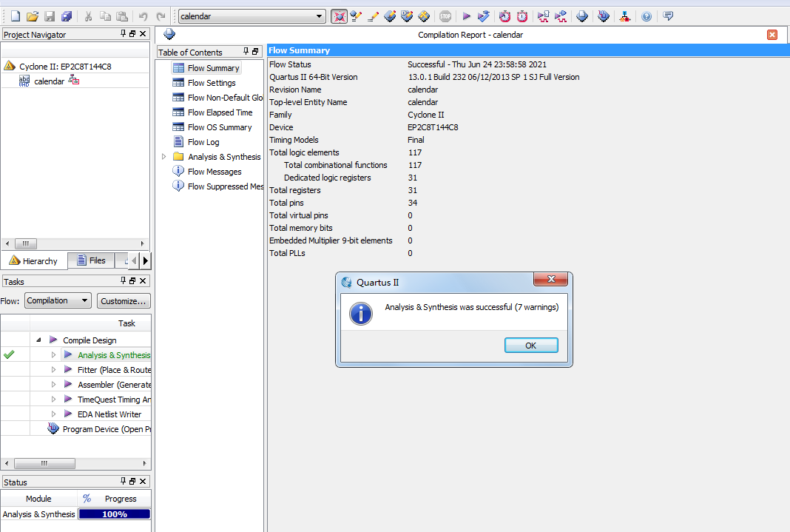The image size is (790, 532).
Task: Click the Customize... button
Action: (x=123, y=300)
